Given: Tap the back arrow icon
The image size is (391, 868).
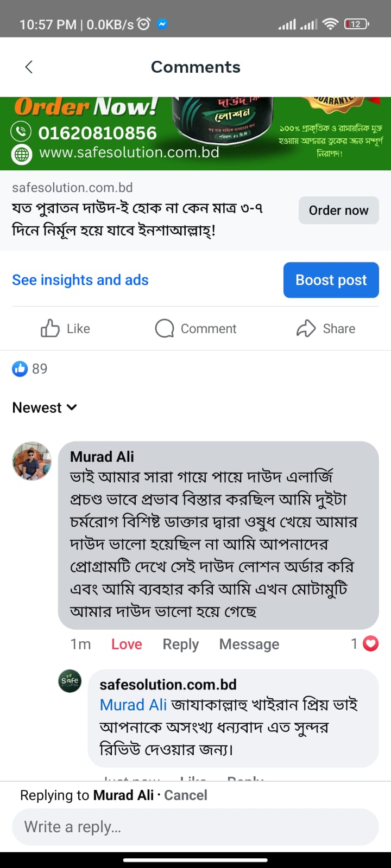Looking at the screenshot, I should tap(29, 67).
